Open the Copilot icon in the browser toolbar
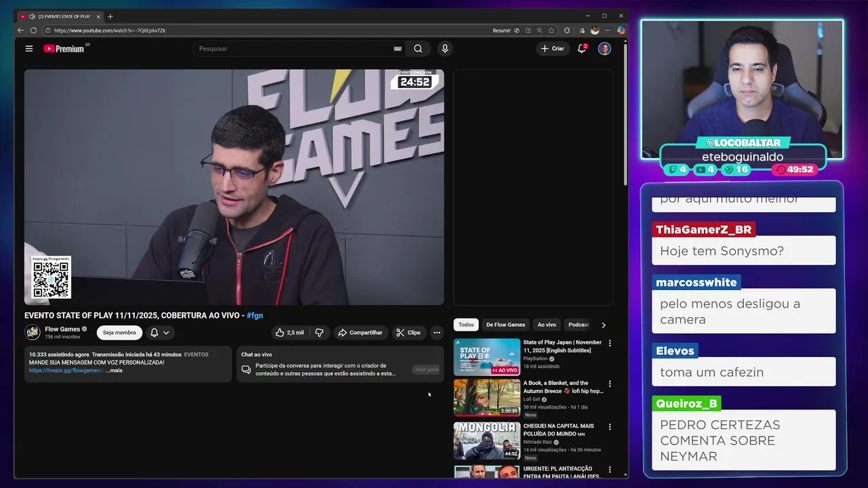 [620, 30]
